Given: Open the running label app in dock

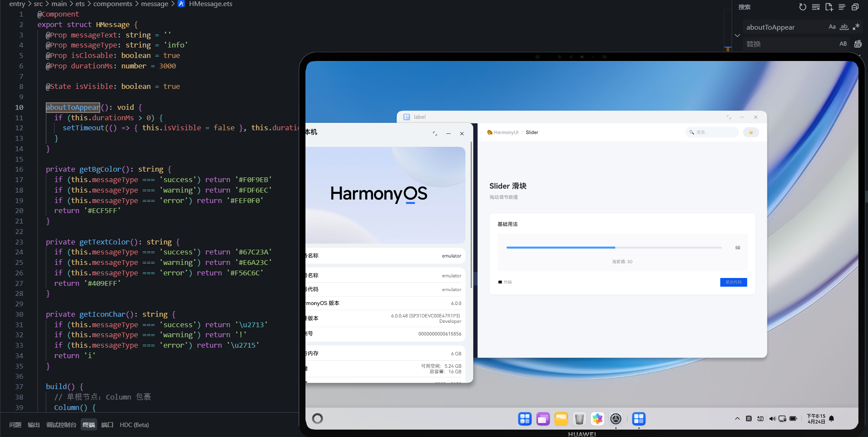Looking at the screenshot, I should (x=639, y=419).
